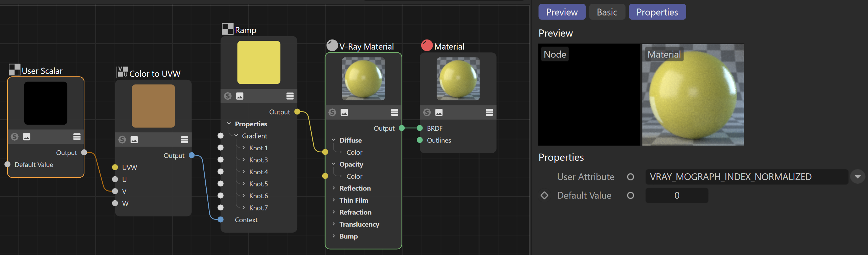Screen dimensions: 868x255
Task: Collapse the Diffuse group in V-Ray Material
Action: click(334, 140)
